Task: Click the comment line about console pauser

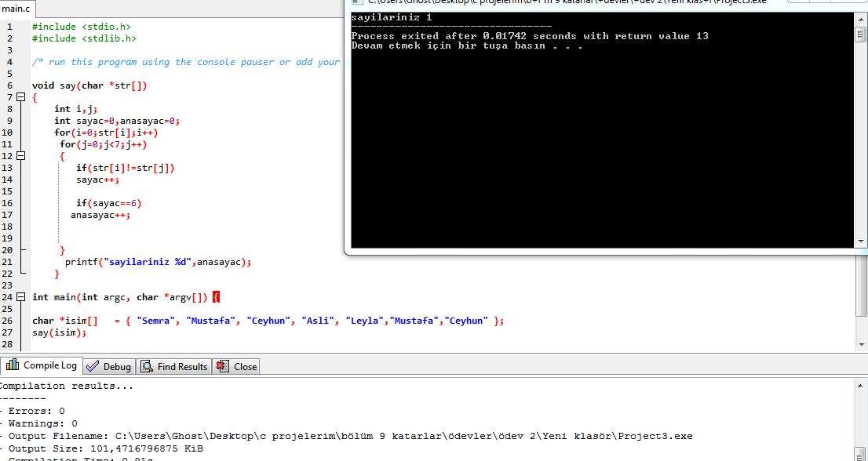Action: point(186,62)
